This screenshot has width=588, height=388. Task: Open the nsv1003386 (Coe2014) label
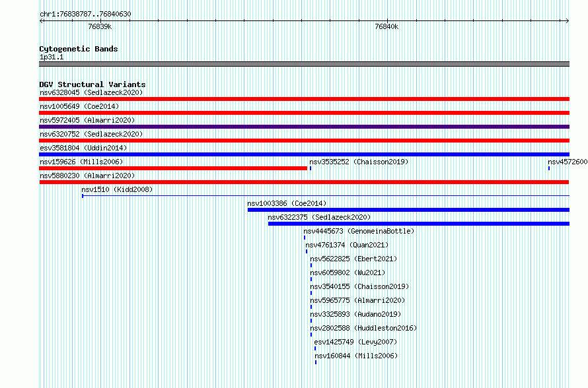pos(287,203)
